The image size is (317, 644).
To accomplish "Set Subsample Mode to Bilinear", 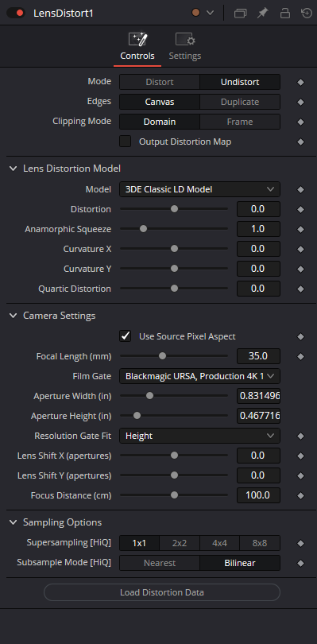I will [x=240, y=563].
